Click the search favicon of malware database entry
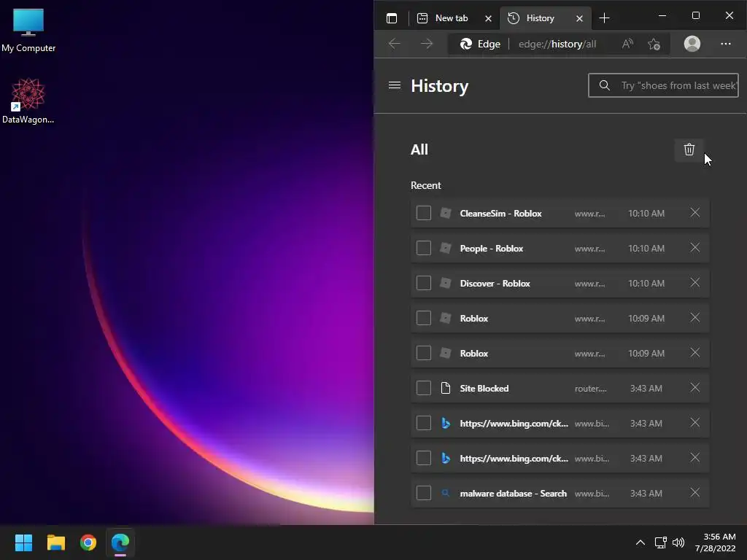Screen dimensions: 747x560 click(x=446, y=493)
